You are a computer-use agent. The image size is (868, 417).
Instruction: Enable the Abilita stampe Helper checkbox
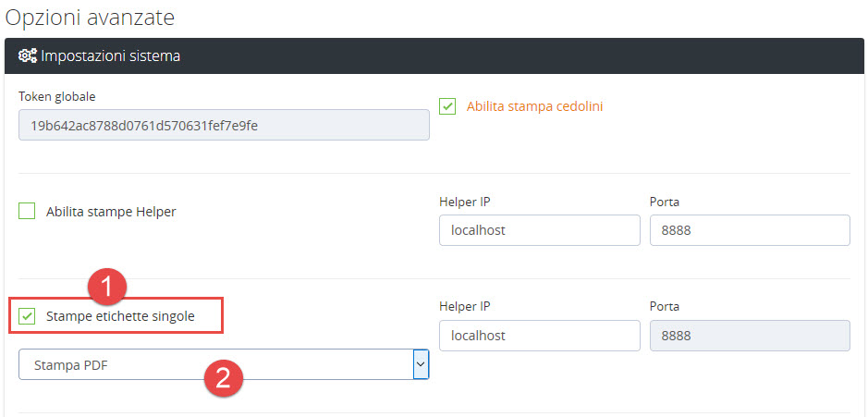(27, 212)
